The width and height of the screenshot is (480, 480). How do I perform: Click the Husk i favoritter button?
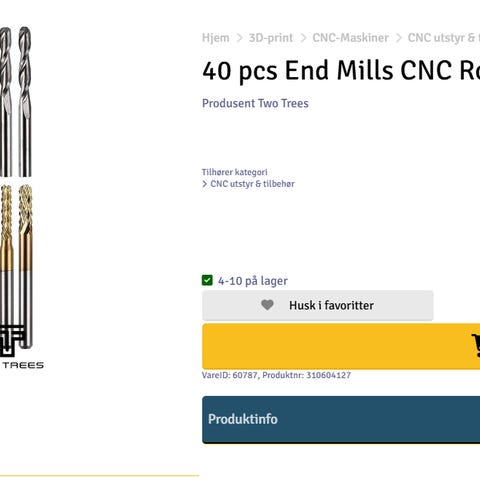click(318, 305)
